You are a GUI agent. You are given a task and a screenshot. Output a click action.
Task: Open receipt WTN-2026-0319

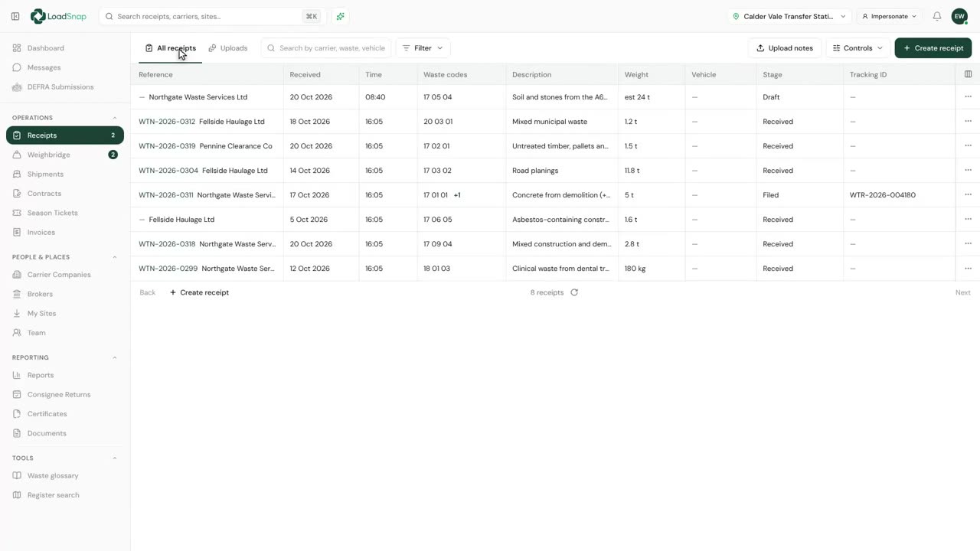coord(167,146)
